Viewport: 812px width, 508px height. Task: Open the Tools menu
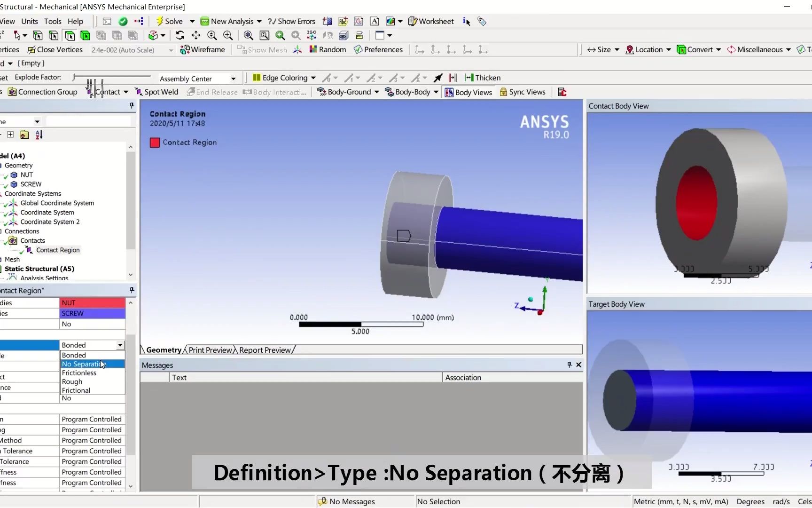[53, 21]
